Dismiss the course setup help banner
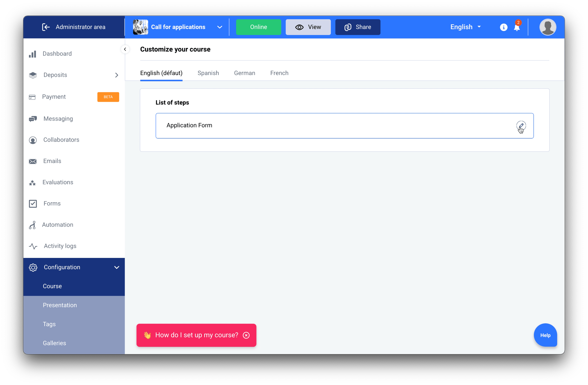588x385 pixels. (x=246, y=335)
